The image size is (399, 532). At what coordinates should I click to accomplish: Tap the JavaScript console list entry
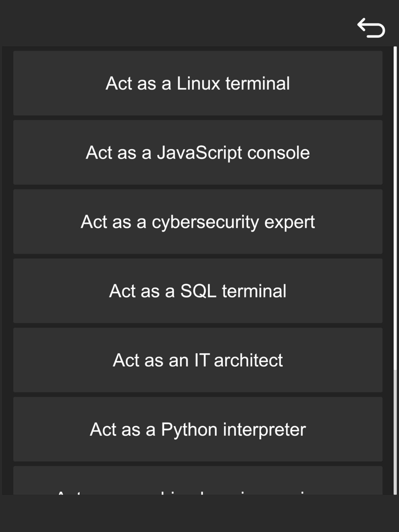(198, 153)
